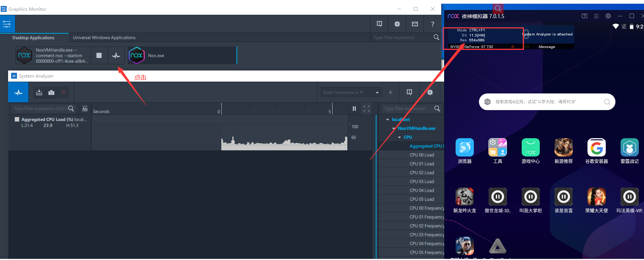Viewport: 644px width, 260px height.
Task: Click the paused 叫我大掌柜 download icon
Action: [x=531, y=197]
